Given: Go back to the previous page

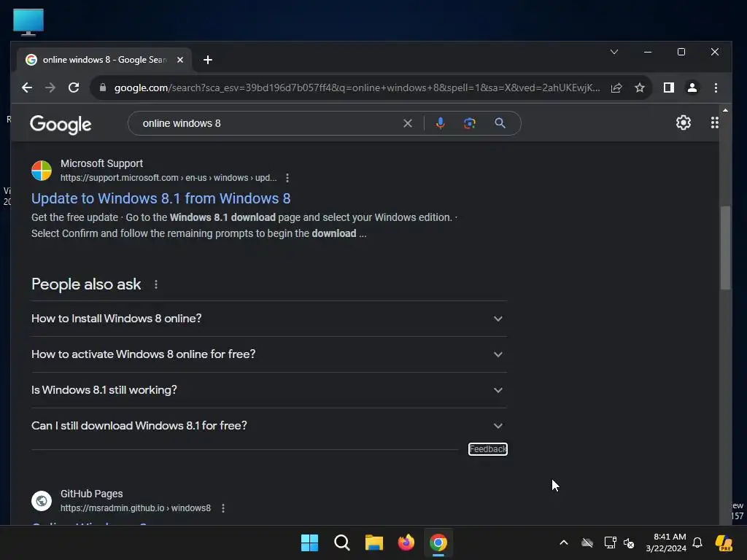Looking at the screenshot, I should click(x=27, y=87).
